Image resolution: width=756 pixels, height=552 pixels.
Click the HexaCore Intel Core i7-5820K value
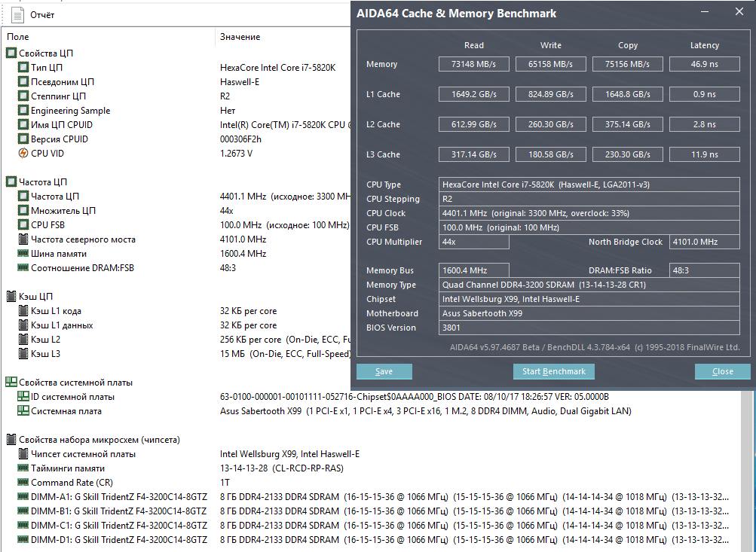(277, 68)
